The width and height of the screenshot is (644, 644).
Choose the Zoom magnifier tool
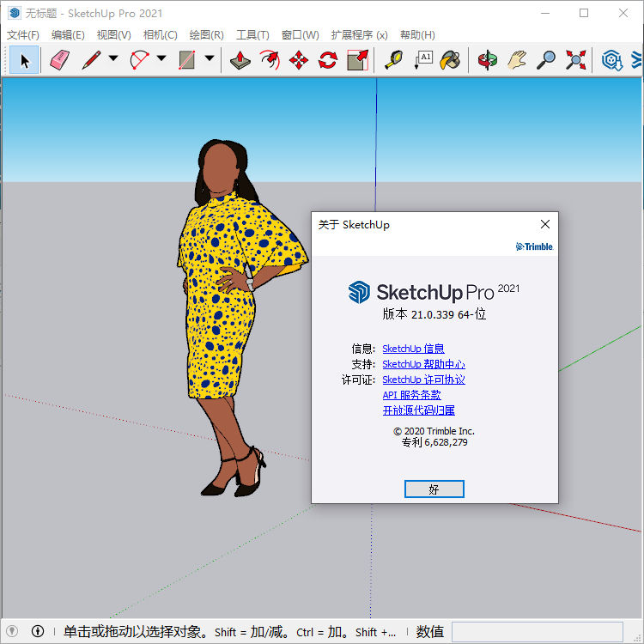click(x=546, y=60)
